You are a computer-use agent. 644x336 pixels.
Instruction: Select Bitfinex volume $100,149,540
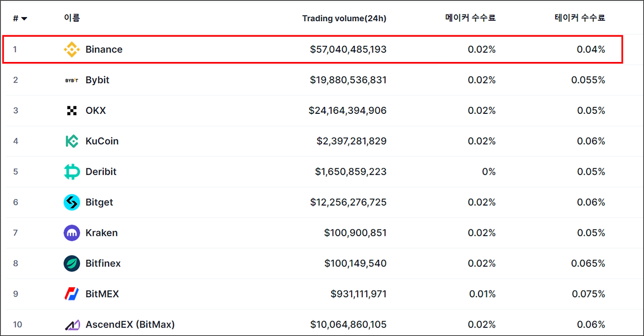click(x=356, y=263)
